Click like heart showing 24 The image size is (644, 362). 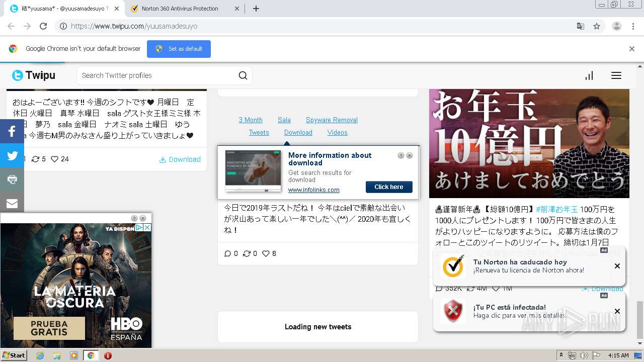(x=55, y=159)
